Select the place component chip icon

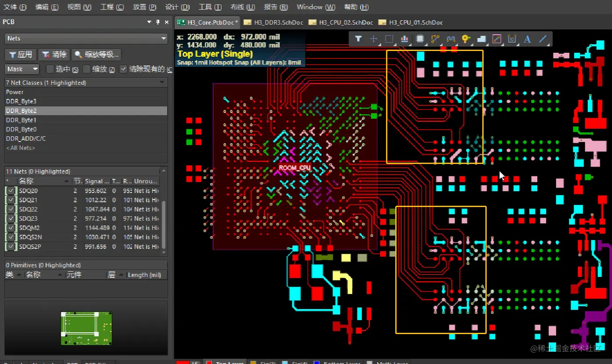click(420, 39)
